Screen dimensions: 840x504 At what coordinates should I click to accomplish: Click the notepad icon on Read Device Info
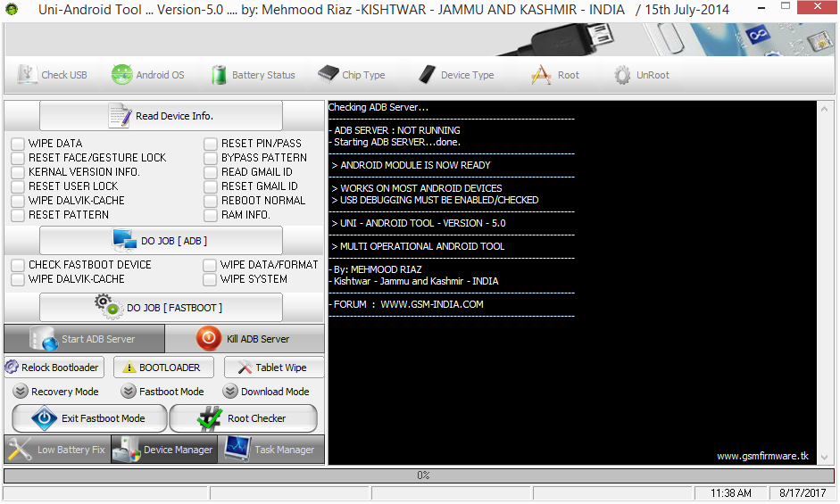[x=120, y=115]
